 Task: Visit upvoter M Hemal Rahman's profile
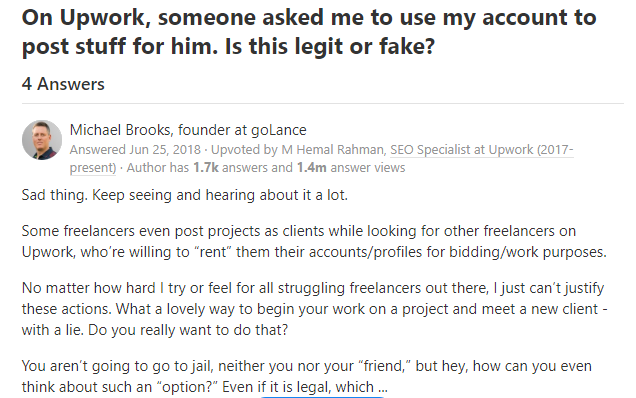pos(333,150)
